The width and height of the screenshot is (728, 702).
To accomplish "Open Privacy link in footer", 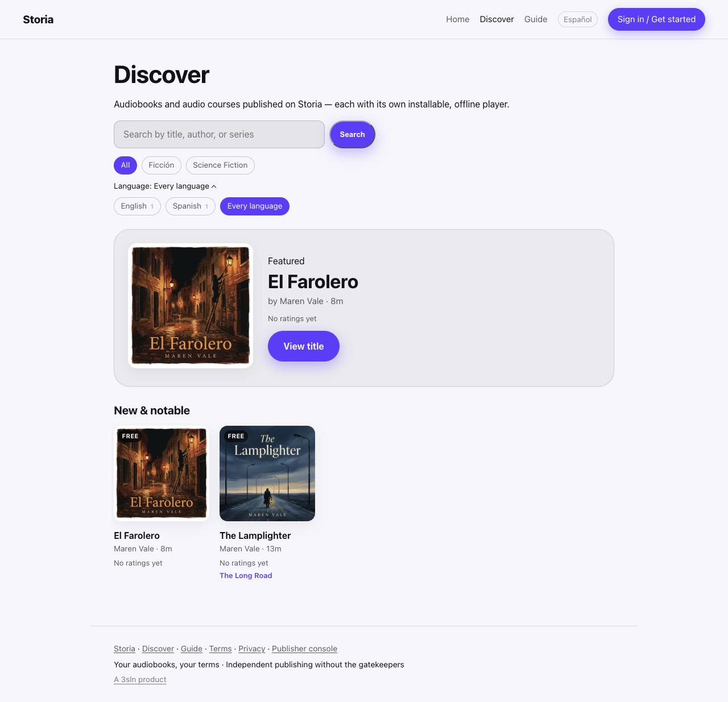I will coord(252,649).
